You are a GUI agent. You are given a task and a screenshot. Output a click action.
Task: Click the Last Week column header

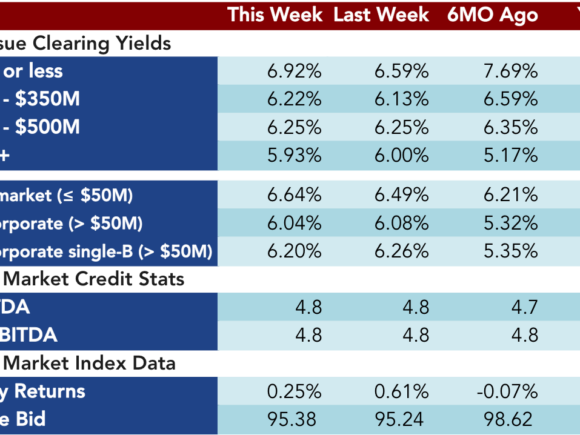(x=381, y=15)
